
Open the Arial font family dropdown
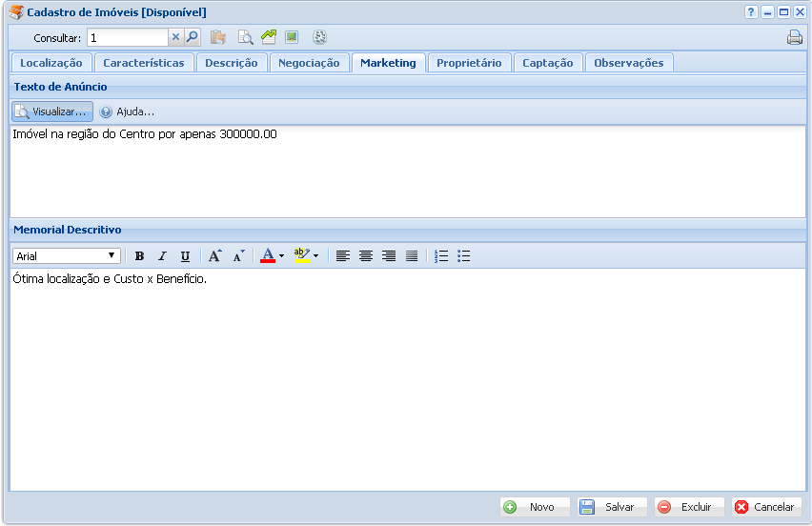[x=66, y=256]
